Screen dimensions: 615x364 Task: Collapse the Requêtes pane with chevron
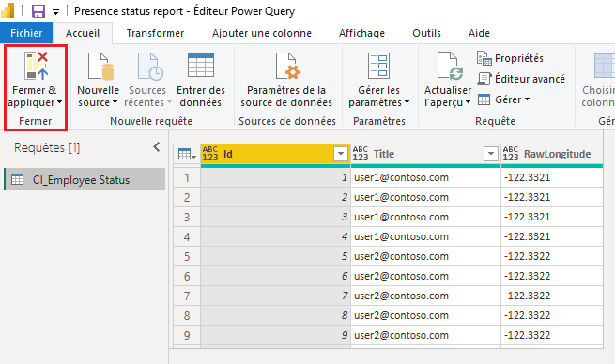[x=157, y=147]
